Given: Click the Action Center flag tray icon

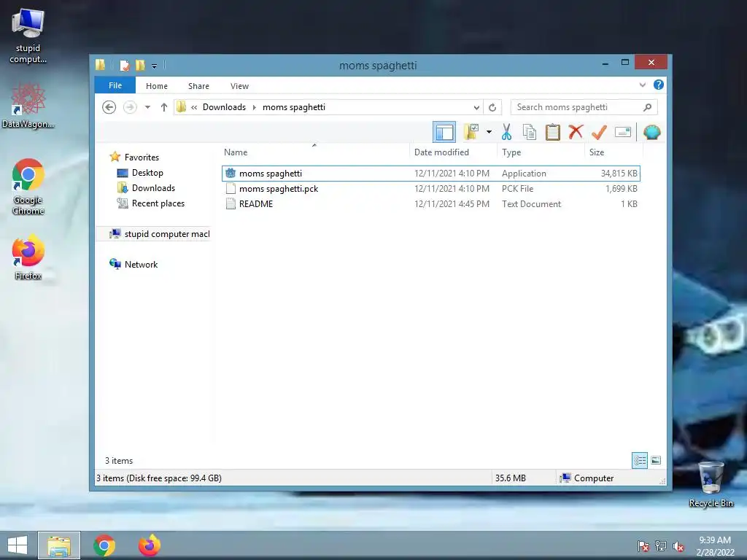Looking at the screenshot, I should coord(643,546).
